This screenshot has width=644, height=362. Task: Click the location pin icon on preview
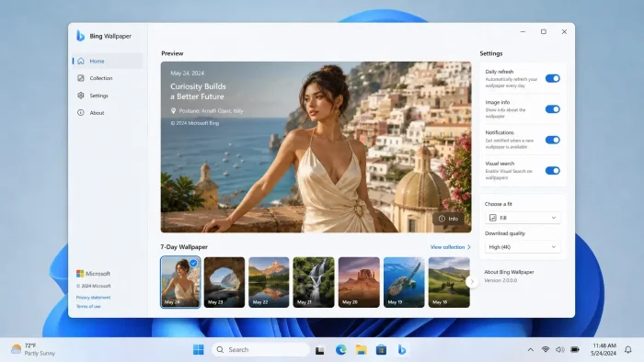point(173,110)
